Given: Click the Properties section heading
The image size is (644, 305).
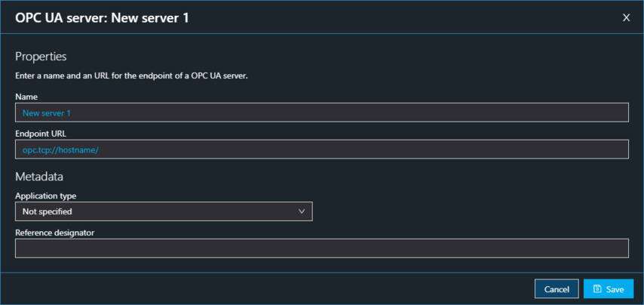Looking at the screenshot, I should tap(41, 56).
